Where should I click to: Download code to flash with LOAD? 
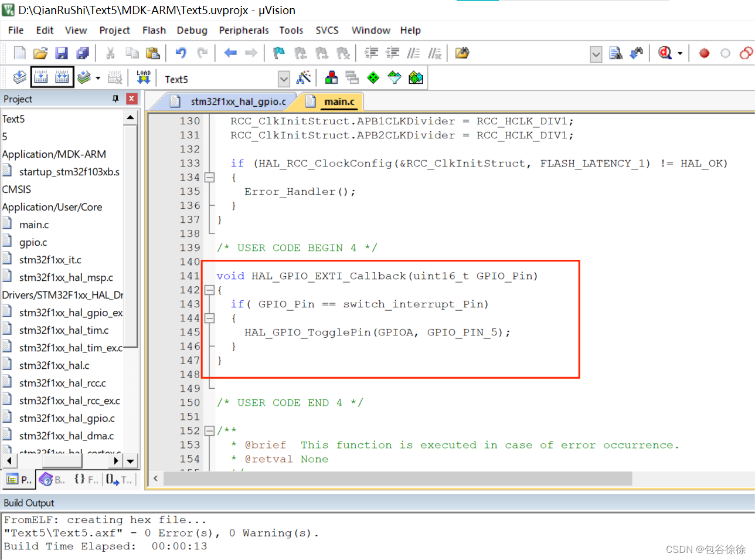tap(144, 77)
